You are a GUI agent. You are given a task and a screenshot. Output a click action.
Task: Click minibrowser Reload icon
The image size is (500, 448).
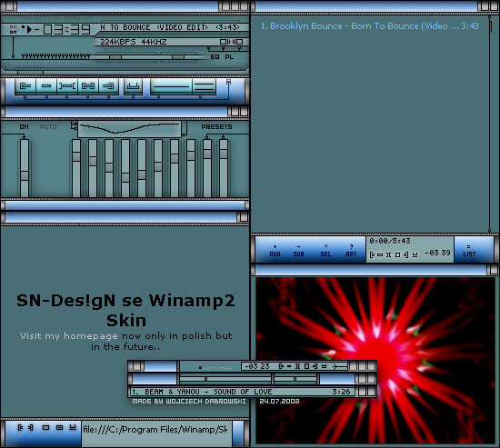[x=59, y=427]
